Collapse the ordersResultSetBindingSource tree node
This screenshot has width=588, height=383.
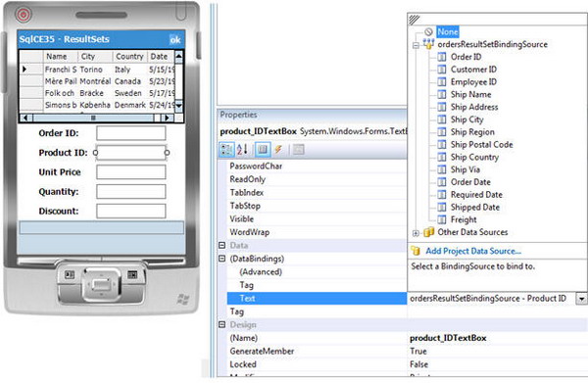tap(416, 45)
